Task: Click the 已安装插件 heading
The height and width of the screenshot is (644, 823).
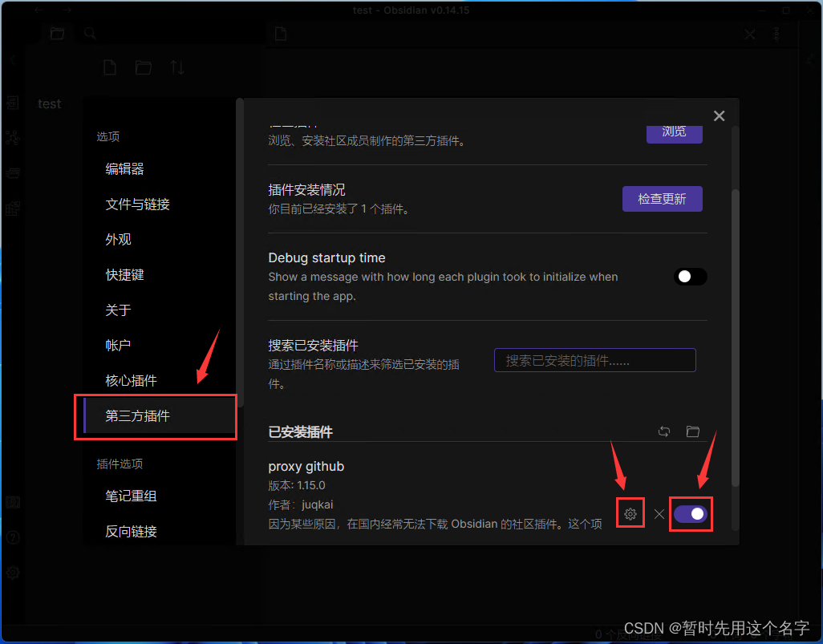Action: 300,432
